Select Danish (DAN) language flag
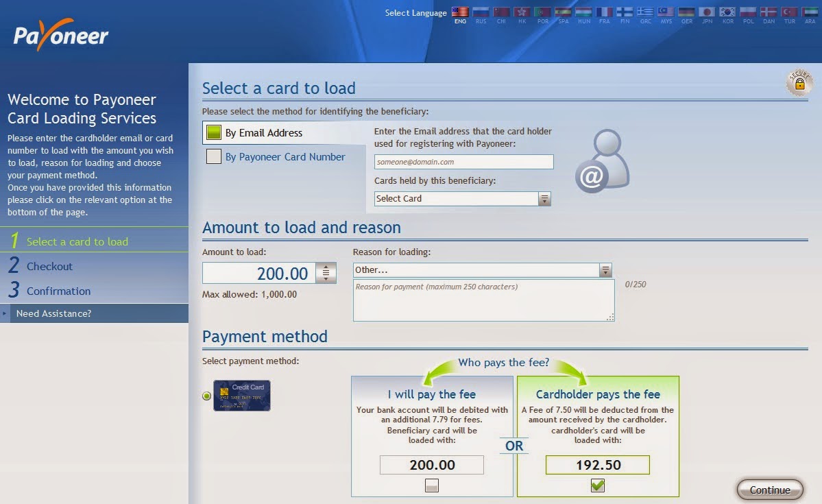Image resolution: width=822 pixels, height=504 pixels. click(769, 12)
